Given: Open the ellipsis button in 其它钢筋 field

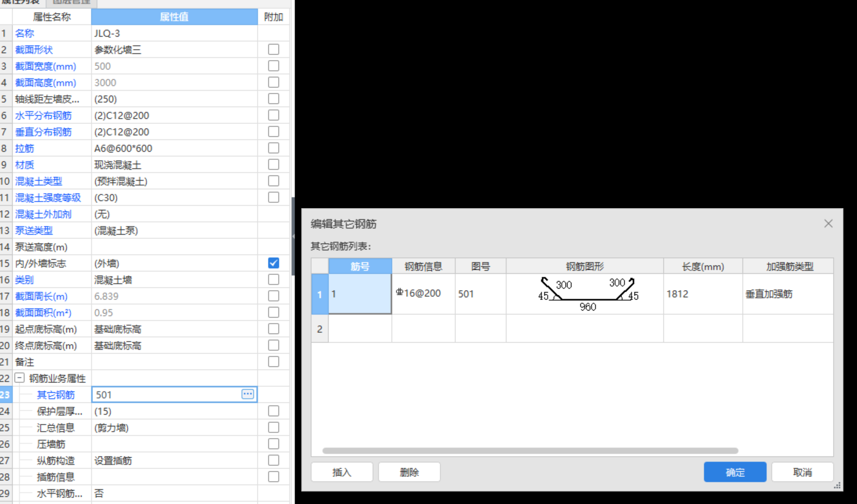Looking at the screenshot, I should coord(248,394).
